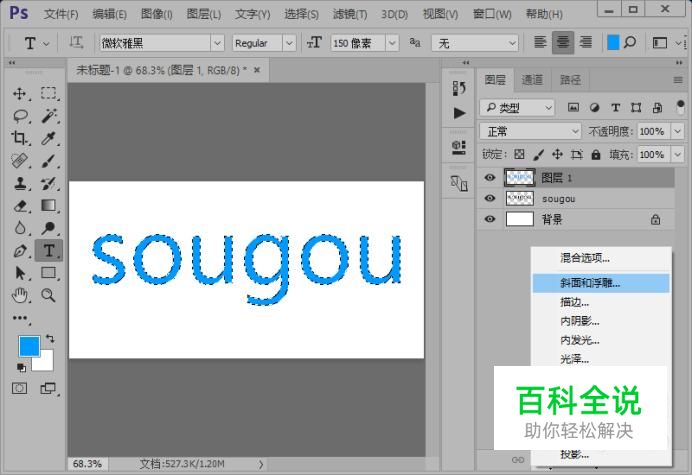
Task: Select the Eraser tool
Action: (19, 206)
